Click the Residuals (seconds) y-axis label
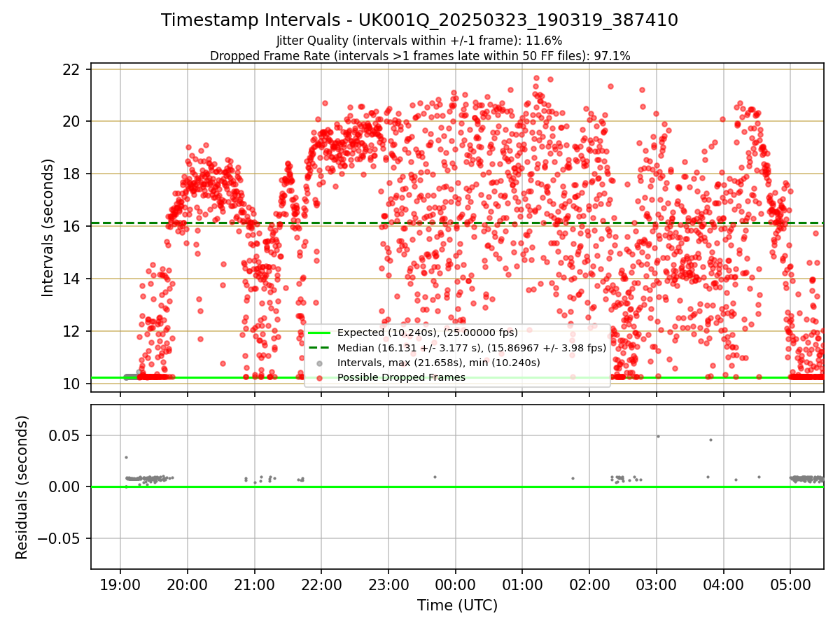This screenshot has height=630, width=840. [22, 487]
